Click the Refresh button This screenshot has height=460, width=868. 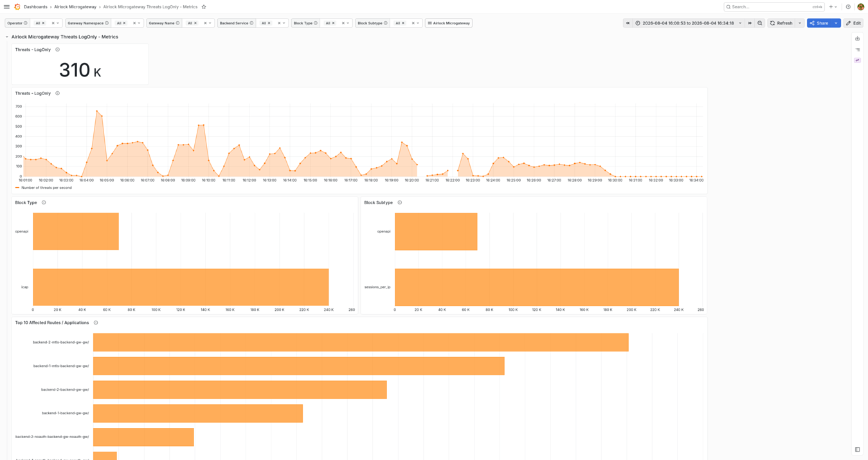tap(782, 23)
